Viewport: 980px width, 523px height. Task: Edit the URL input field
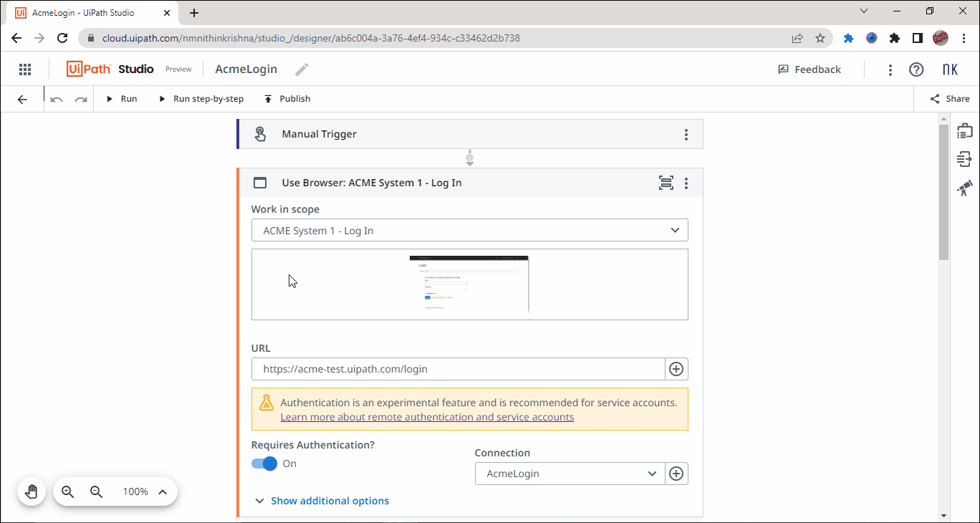coord(458,369)
